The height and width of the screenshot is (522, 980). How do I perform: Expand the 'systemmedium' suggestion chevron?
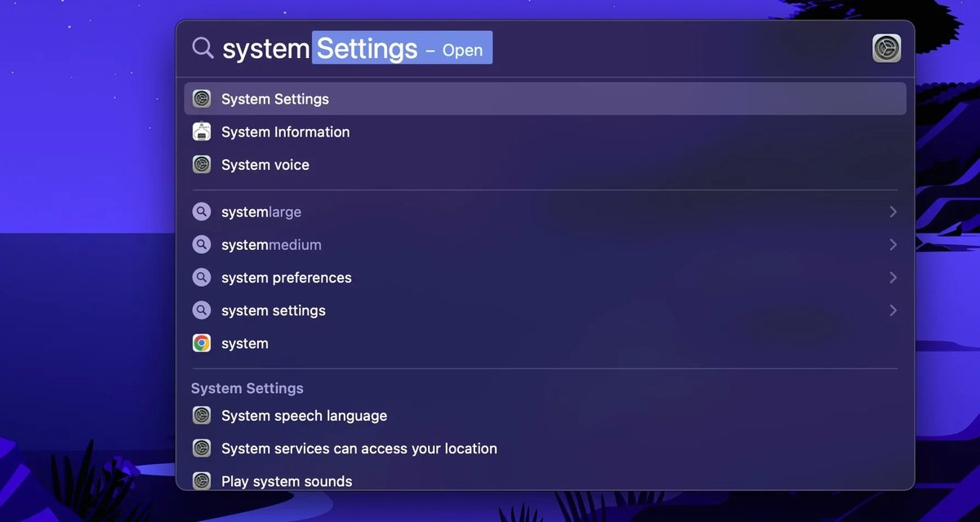(x=893, y=243)
